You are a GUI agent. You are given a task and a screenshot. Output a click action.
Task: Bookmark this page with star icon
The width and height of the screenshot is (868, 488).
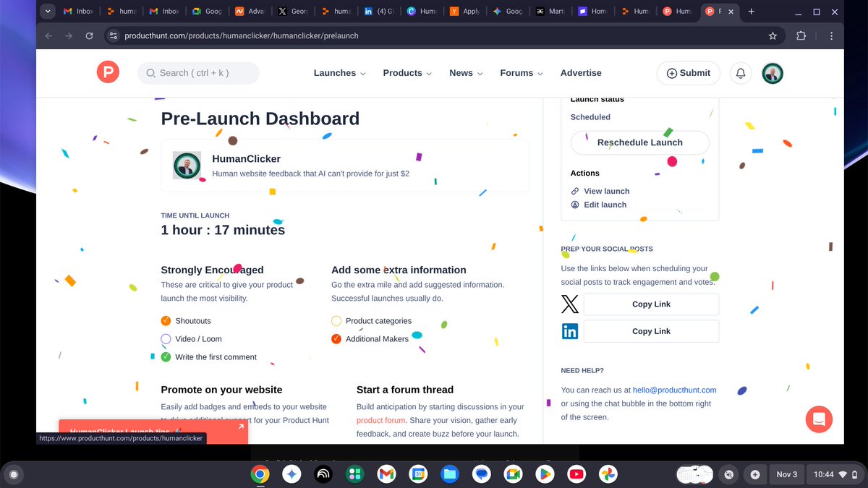[x=773, y=35]
